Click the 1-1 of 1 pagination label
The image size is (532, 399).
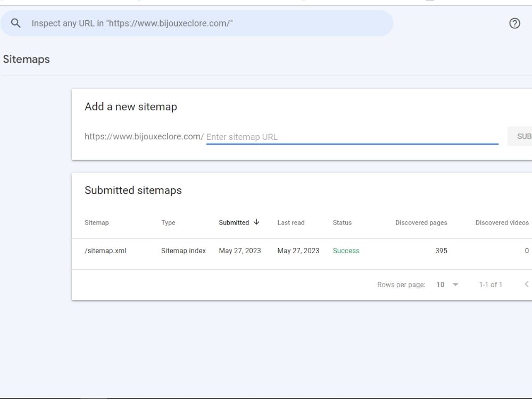coord(491,285)
